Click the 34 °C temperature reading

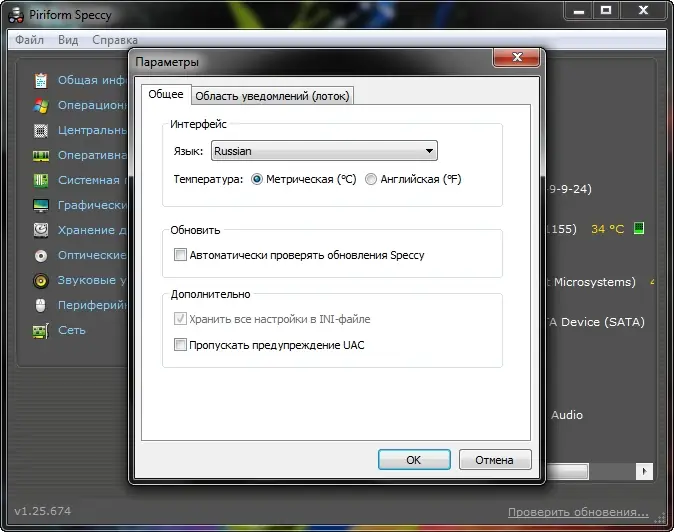607,229
